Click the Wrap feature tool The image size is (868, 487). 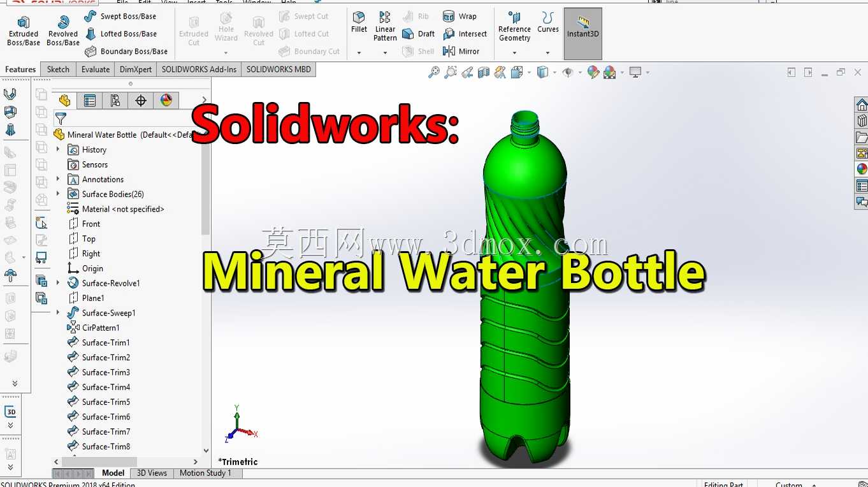coord(459,17)
